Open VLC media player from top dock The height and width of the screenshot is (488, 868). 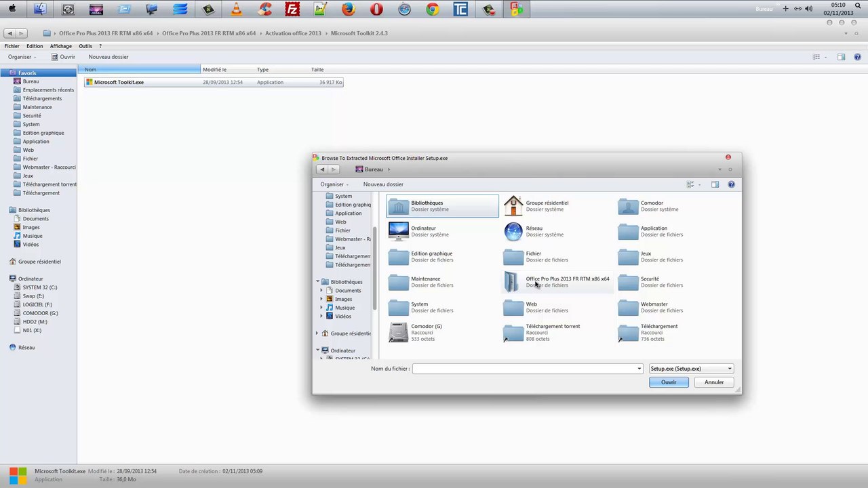236,9
